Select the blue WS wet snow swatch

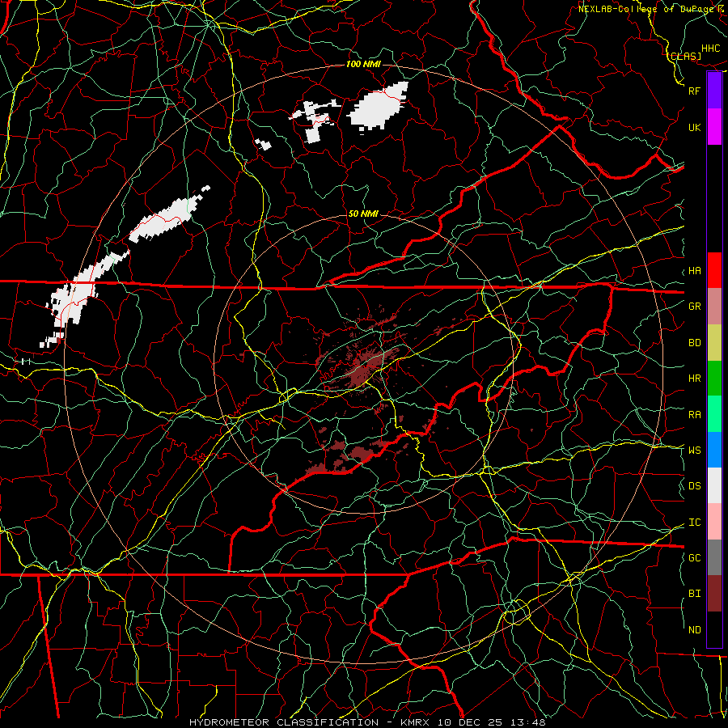[714, 450]
